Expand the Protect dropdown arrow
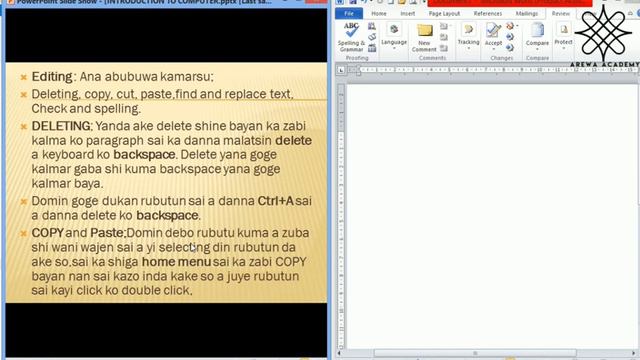The height and width of the screenshot is (360, 640). pyautogui.click(x=564, y=48)
